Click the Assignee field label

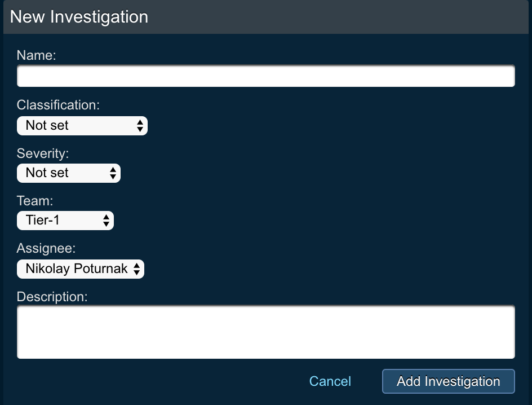click(x=46, y=248)
